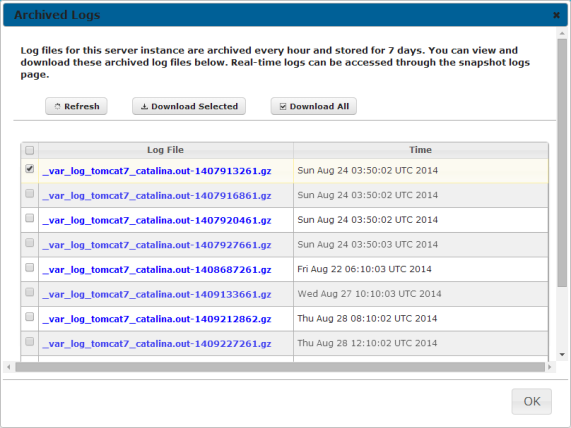The image size is (571, 428).
Task: Click the vertical scrollbar up arrow
Action: 562,33
